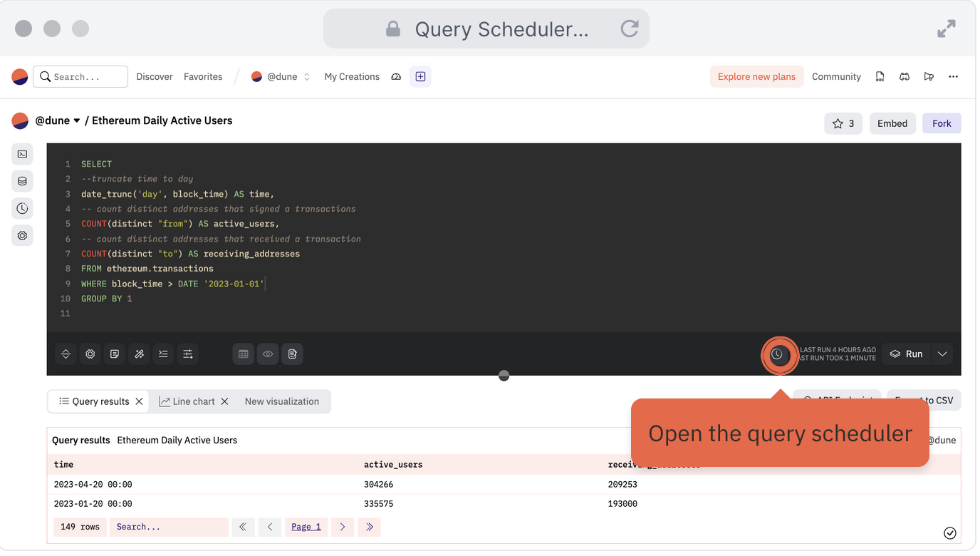Open the Run button dropdown chevron
This screenshot has height=556, width=980.
942,354
